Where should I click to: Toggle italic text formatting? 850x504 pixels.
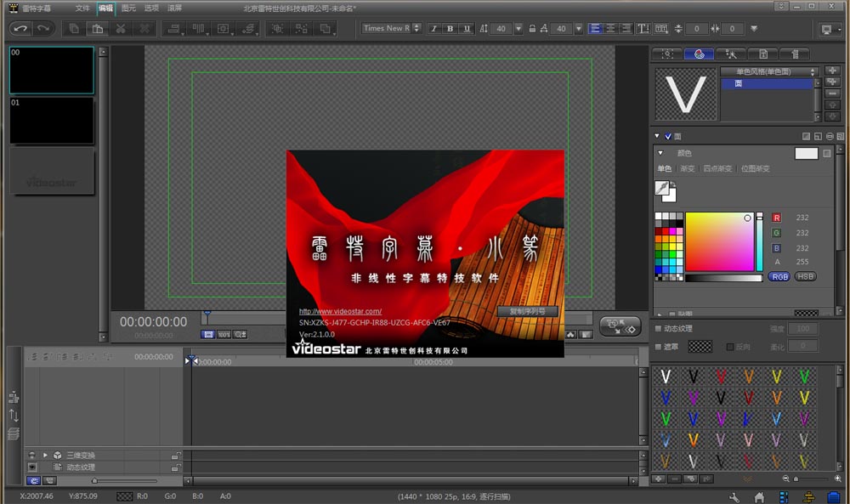[x=433, y=29]
